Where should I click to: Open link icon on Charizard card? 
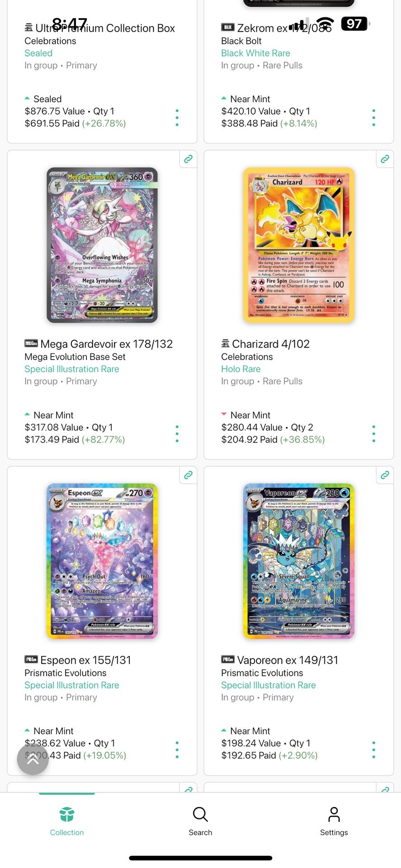[x=385, y=159]
